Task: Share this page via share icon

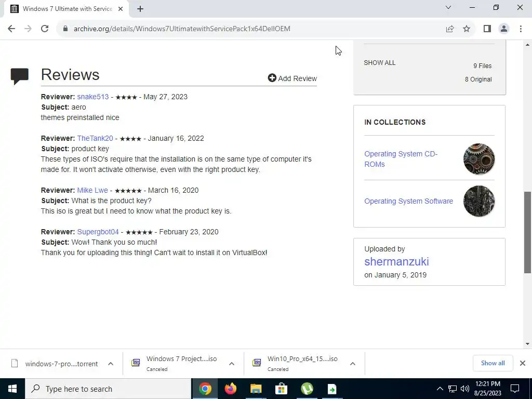Action: (450, 29)
